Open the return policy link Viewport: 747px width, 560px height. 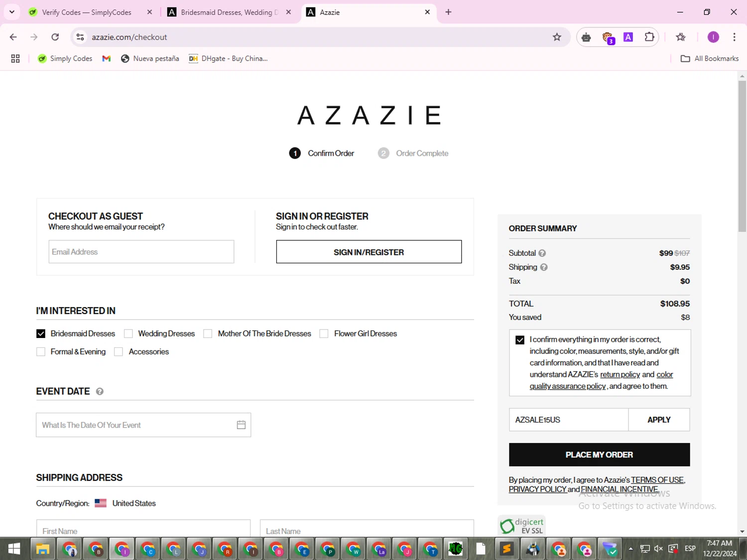pos(620,374)
